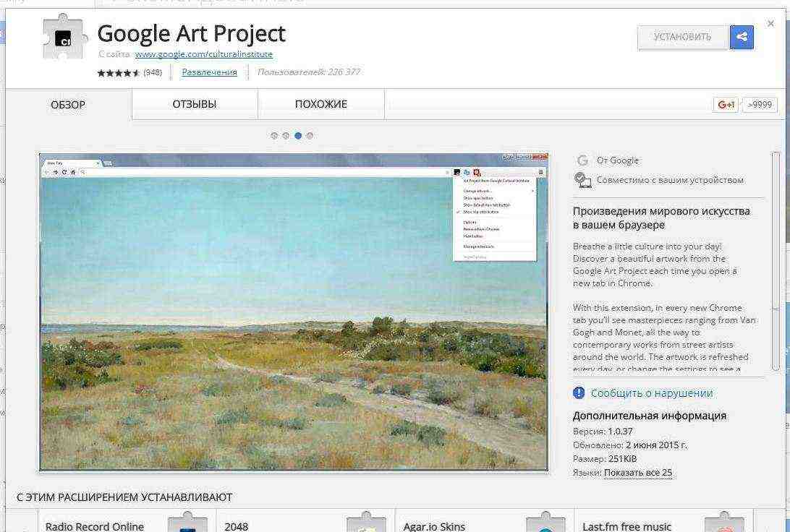Click the star rating next to (948)
The height and width of the screenshot is (532, 790).
[x=119, y=72]
